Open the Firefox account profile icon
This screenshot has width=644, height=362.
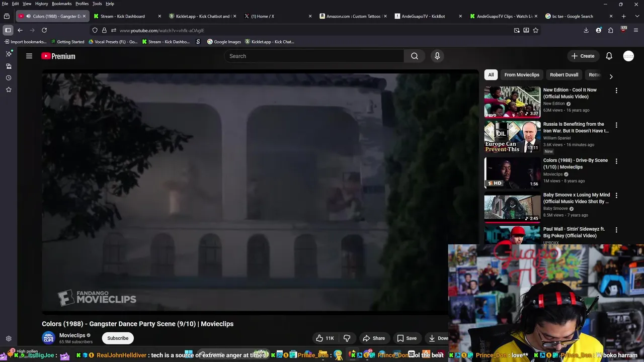coord(598,30)
